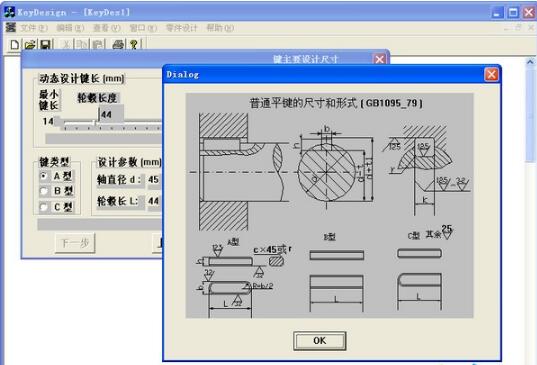
Task: Click the Print toolbar icon
Action: coord(118,45)
